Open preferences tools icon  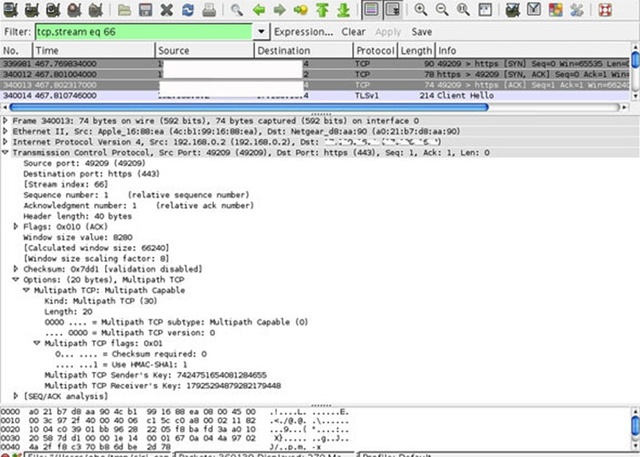tap(577, 9)
